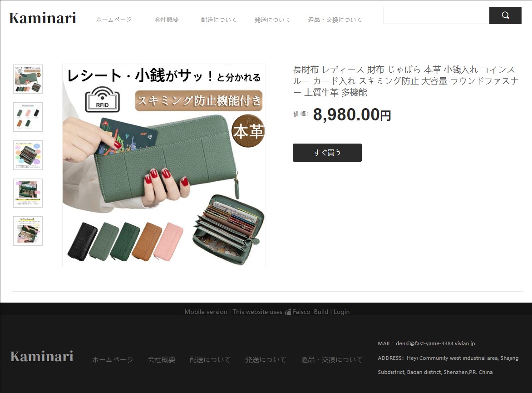
Task: Select the third thumbnail with feature circles
Action: (28, 155)
